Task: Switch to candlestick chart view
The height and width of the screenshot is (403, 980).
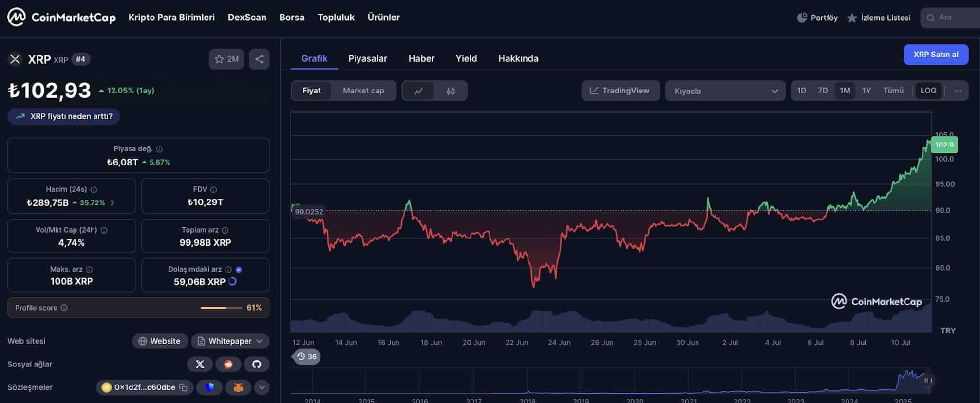Action: [x=451, y=91]
